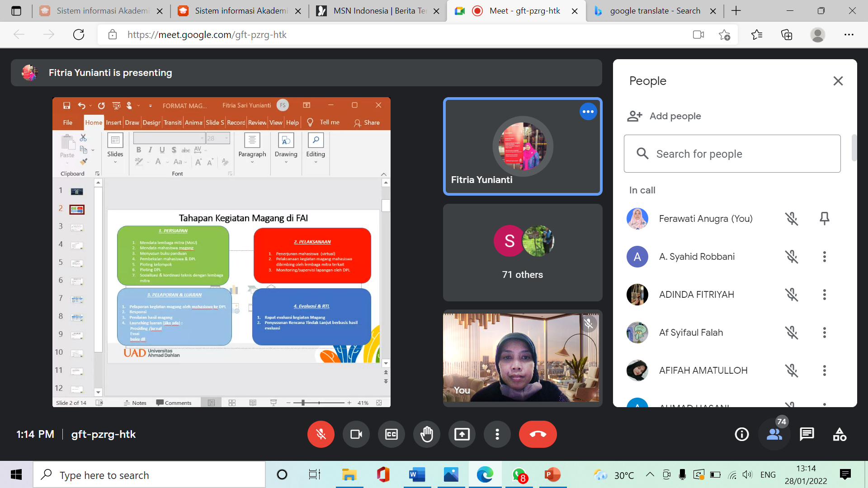The image size is (868, 488).
Task: Switch to google translate Search tab
Action: click(x=655, y=11)
